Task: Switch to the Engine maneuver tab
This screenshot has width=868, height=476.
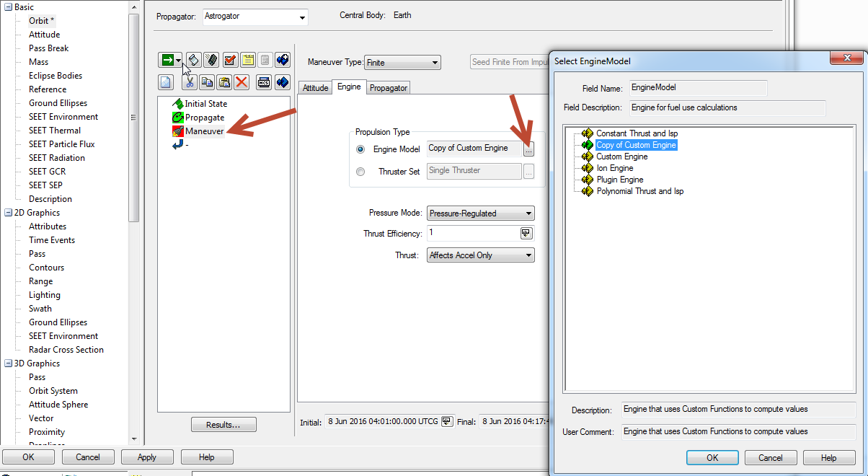Action: pos(349,87)
